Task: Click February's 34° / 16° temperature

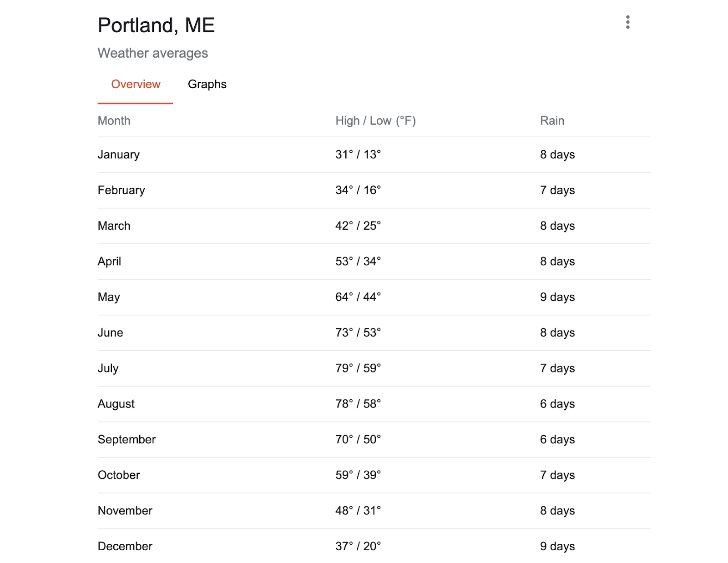Action: pos(358,190)
